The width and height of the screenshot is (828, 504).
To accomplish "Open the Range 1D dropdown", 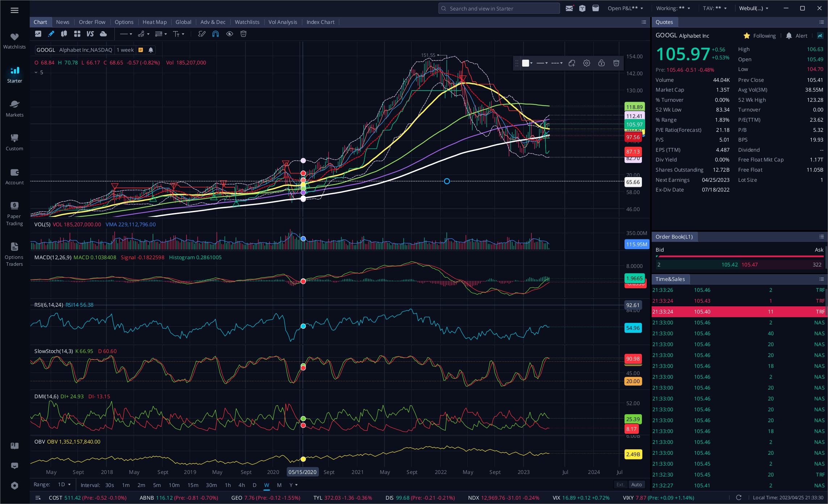I will (64, 485).
